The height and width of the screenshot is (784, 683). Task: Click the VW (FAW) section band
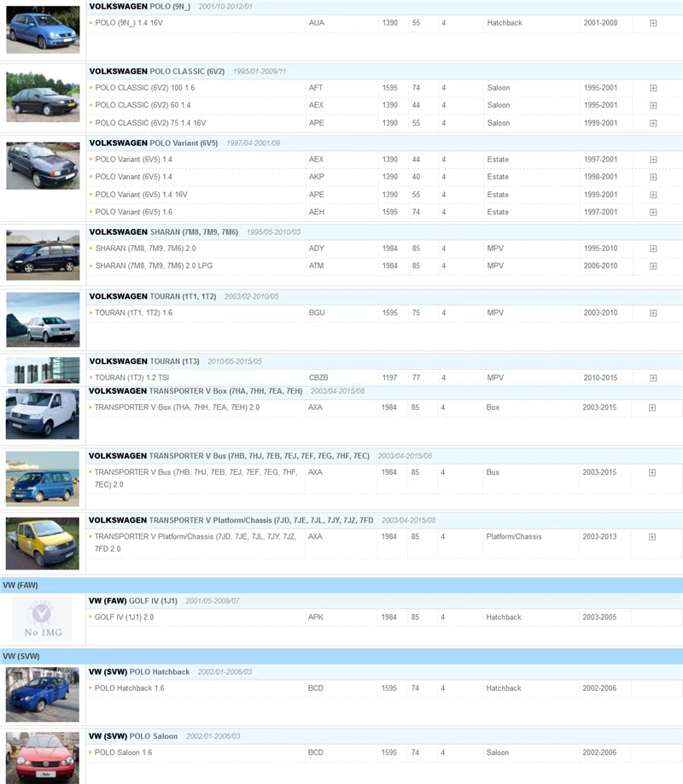click(x=341, y=585)
